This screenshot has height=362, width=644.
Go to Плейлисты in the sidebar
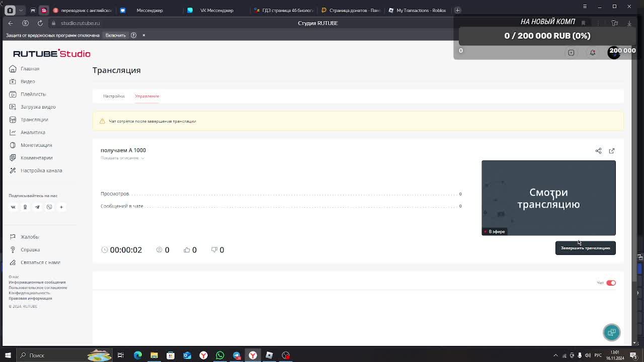point(28,94)
